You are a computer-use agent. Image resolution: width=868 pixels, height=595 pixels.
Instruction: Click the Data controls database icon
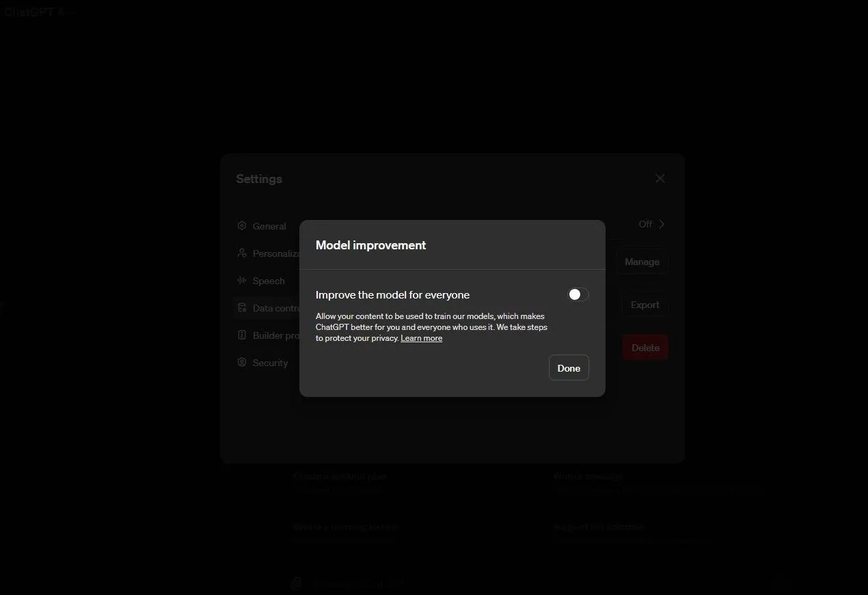(x=242, y=308)
